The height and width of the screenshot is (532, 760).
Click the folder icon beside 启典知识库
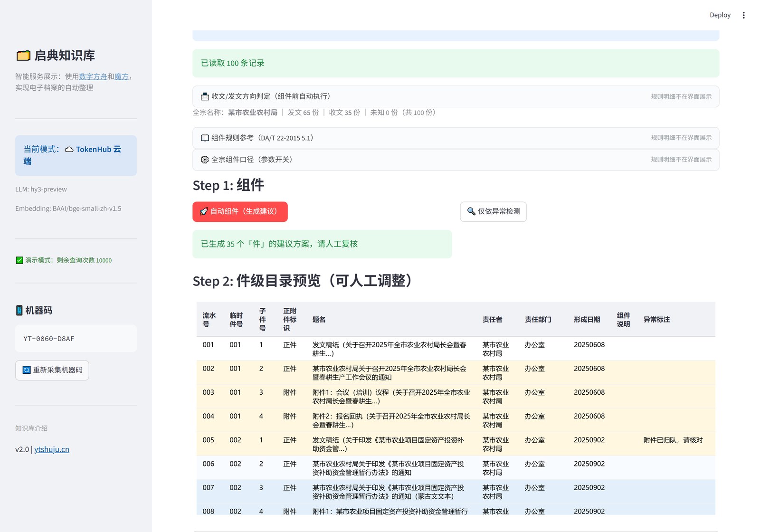[23, 56]
